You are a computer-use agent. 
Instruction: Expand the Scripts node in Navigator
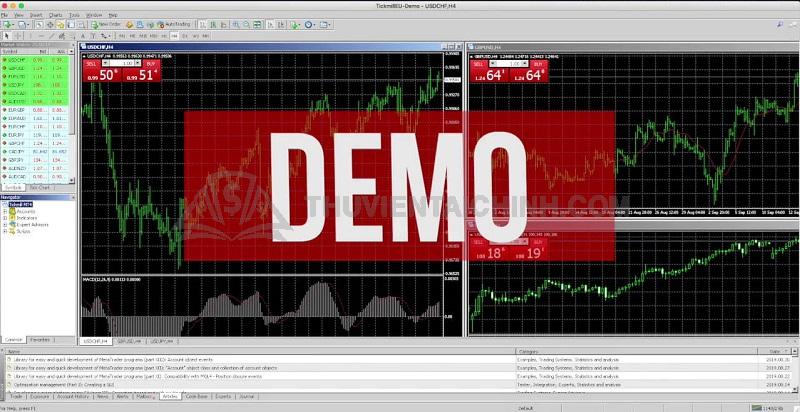pos(6,231)
